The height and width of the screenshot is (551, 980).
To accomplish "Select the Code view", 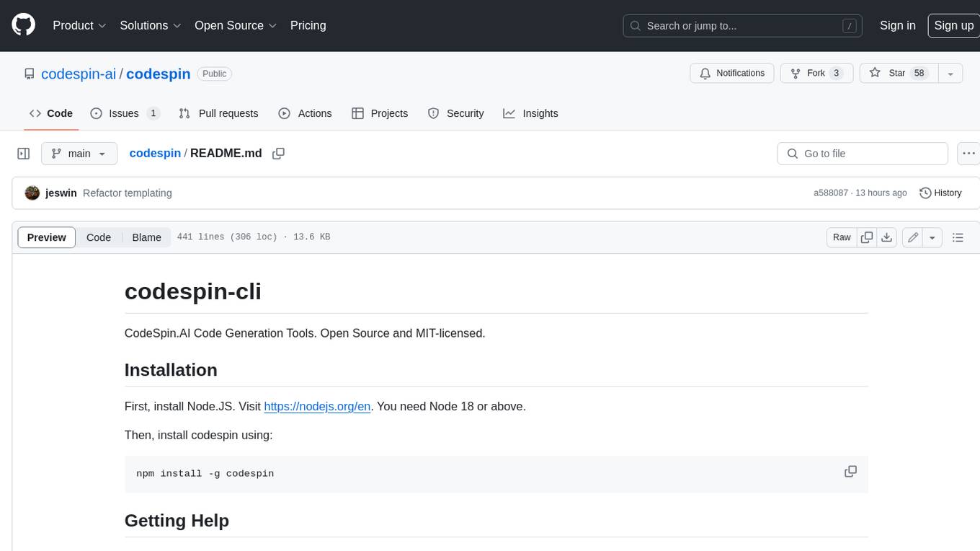I will (x=99, y=237).
